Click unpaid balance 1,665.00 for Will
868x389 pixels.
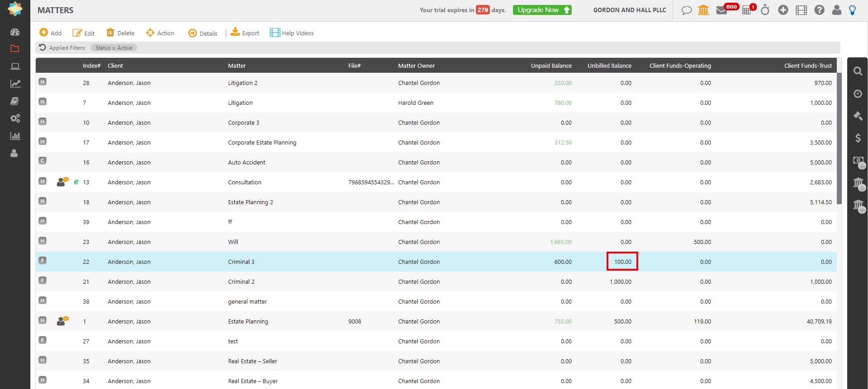pyautogui.click(x=561, y=242)
